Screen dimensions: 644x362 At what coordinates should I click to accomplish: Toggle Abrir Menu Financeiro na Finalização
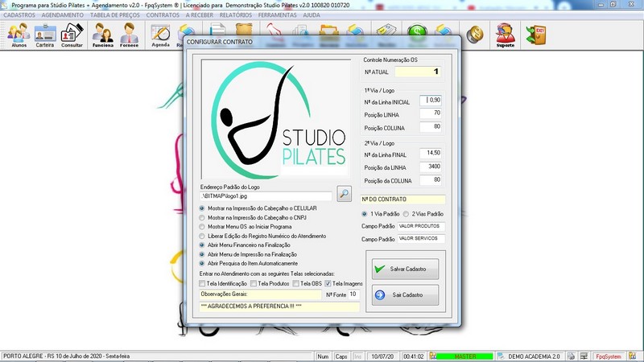(202, 245)
